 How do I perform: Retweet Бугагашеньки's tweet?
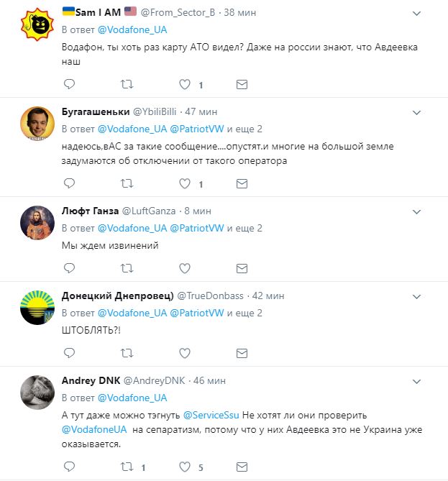[x=127, y=184]
